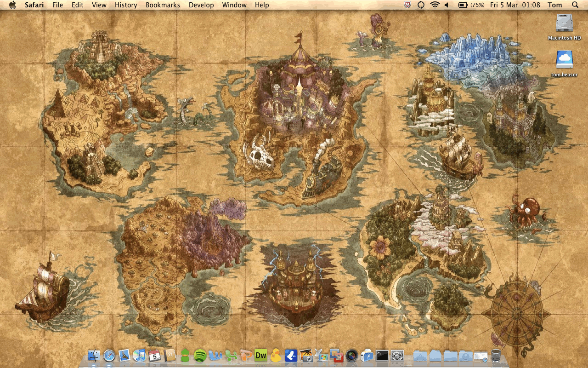
Task: Click the camera lens icon in the Dock
Action: (351, 355)
